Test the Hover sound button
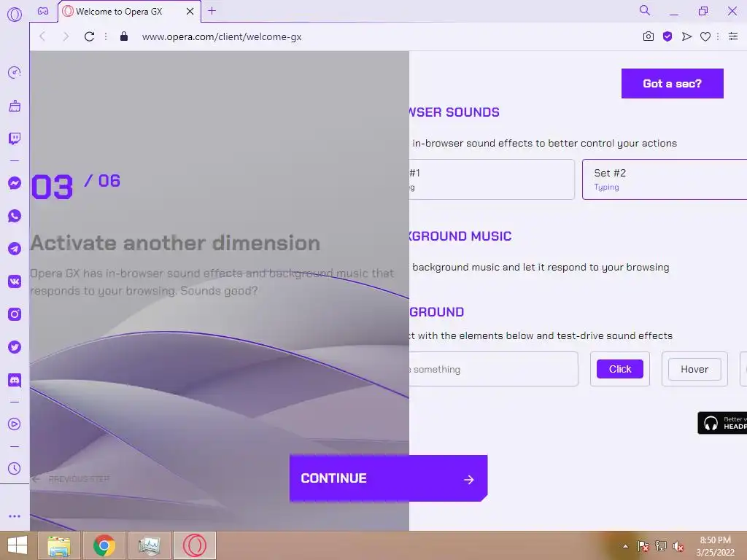Screen dimensions: 747x560 point(694,369)
